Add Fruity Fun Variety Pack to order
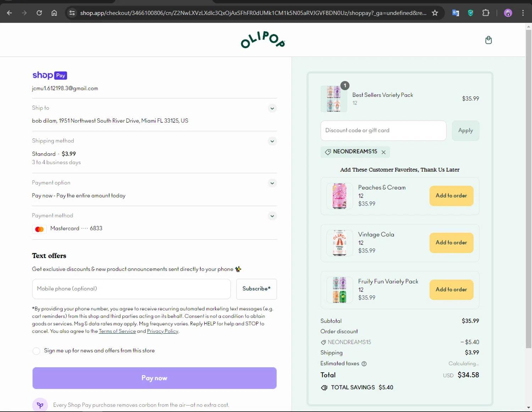Image resolution: width=532 pixels, height=412 pixels. tap(451, 290)
